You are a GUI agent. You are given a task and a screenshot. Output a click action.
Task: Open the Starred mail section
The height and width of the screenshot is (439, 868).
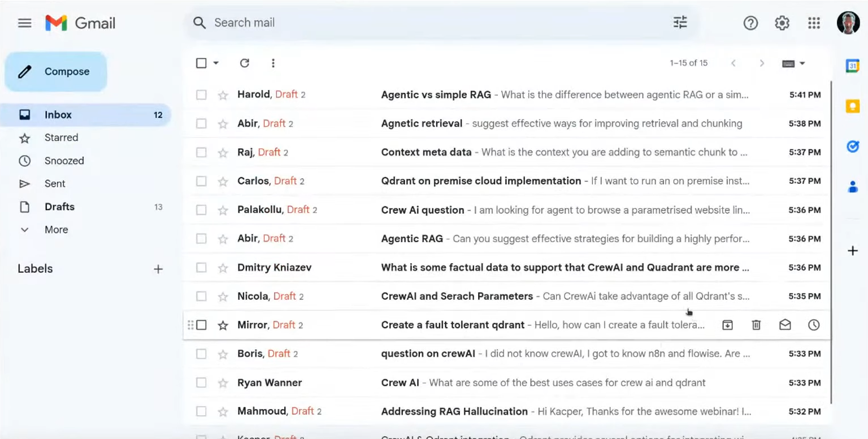coord(61,137)
